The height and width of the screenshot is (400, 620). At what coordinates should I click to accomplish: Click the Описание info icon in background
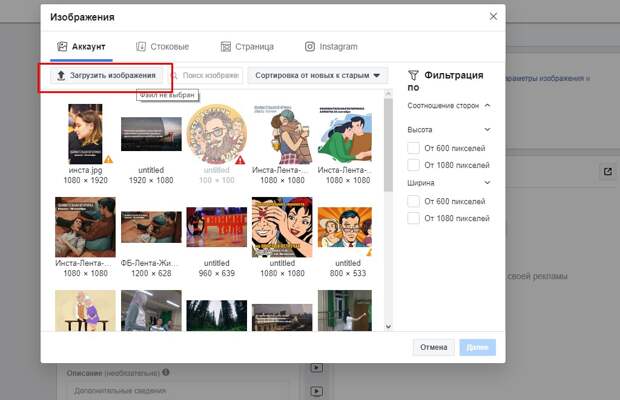(166, 372)
